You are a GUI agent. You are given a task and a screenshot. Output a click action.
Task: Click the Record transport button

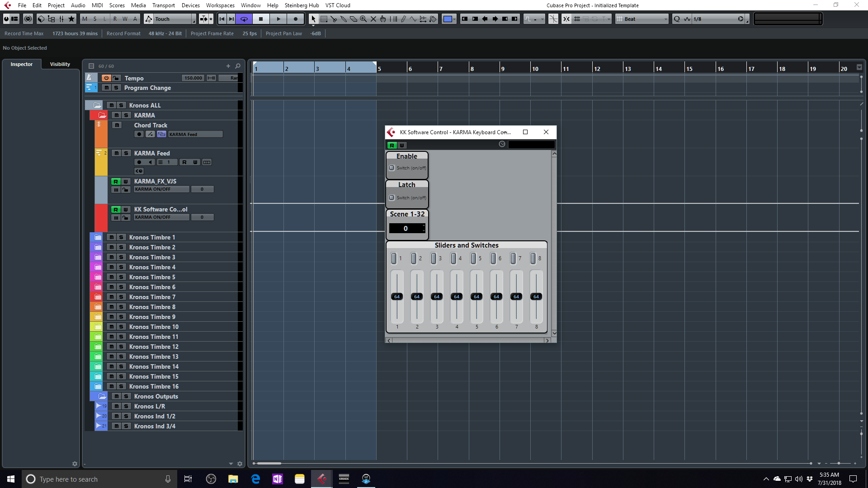296,19
